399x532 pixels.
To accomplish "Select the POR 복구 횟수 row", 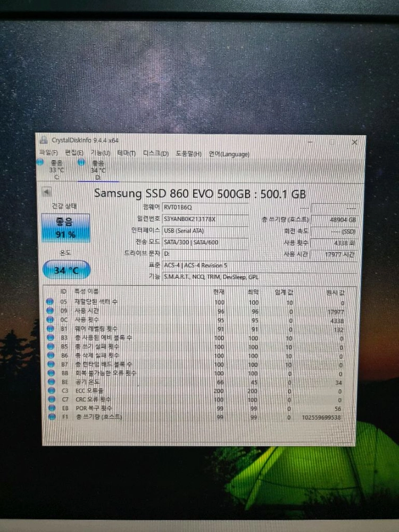I will click(196, 409).
